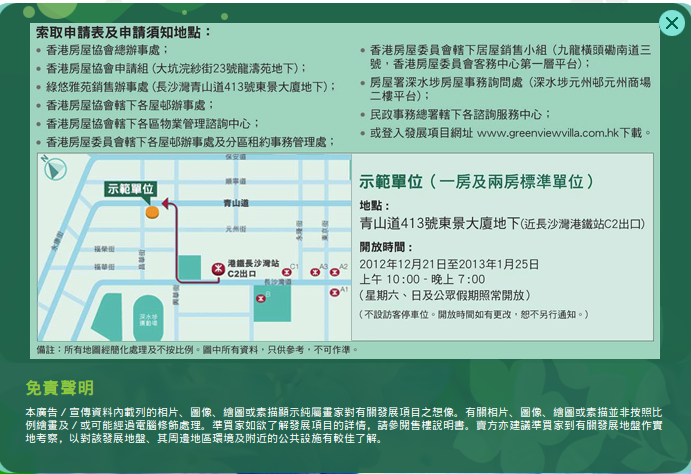Click the 免責聲明 heading
The width and height of the screenshot is (691, 474).
[59, 388]
